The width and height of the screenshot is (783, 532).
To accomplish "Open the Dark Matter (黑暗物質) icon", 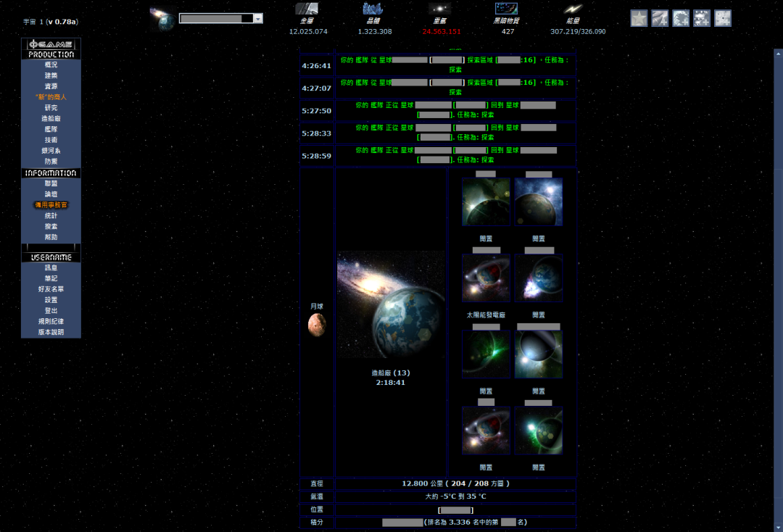I will (x=506, y=9).
